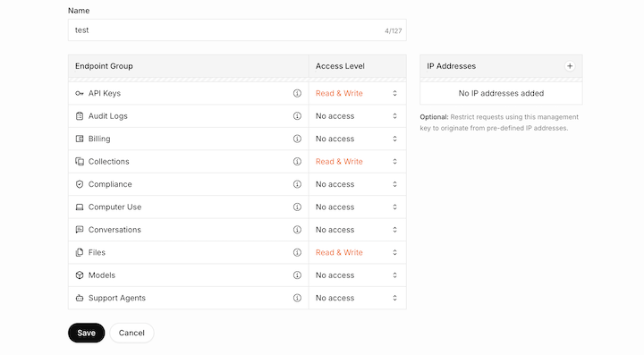Viewport: 644px width, 355px height.
Task: Click the robot icon beside Support Agents
Action: pyautogui.click(x=80, y=298)
